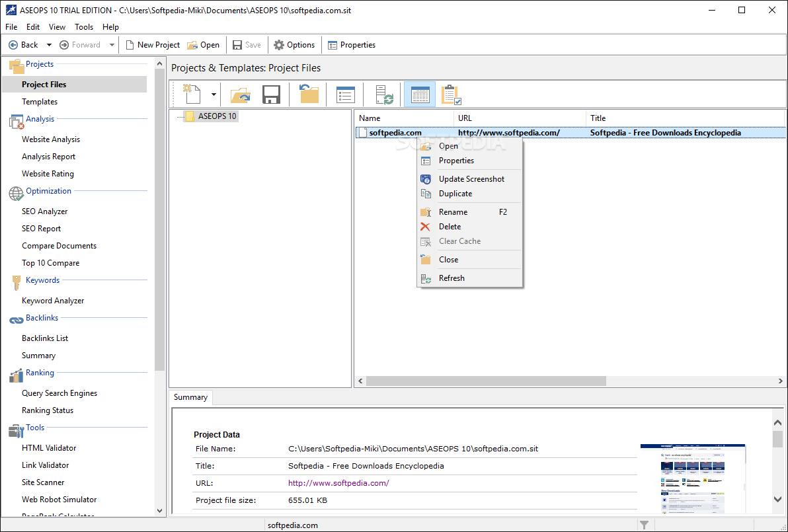Select Duplicate in the context menu
The height and width of the screenshot is (532, 788).
pos(470,194)
